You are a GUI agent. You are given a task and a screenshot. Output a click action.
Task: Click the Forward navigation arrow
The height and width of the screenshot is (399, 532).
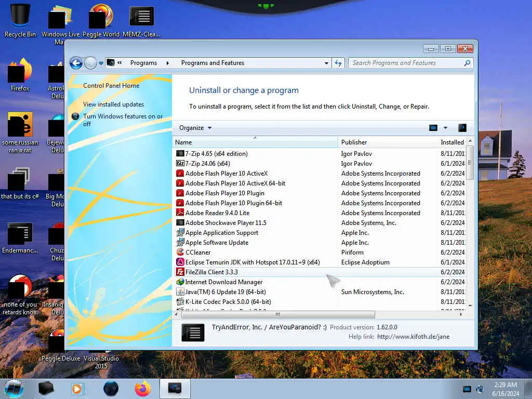90,63
